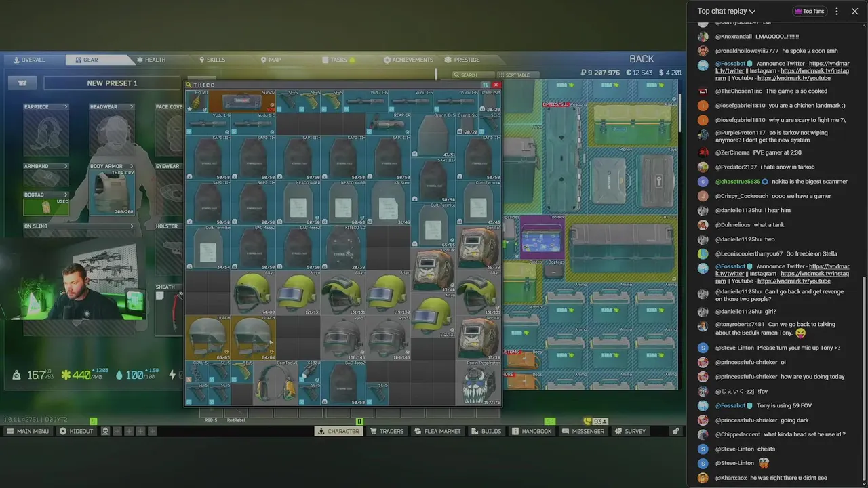Screen dimensions: 868x488
Task: Switch to the SKILLS tab
Action: pos(212,60)
